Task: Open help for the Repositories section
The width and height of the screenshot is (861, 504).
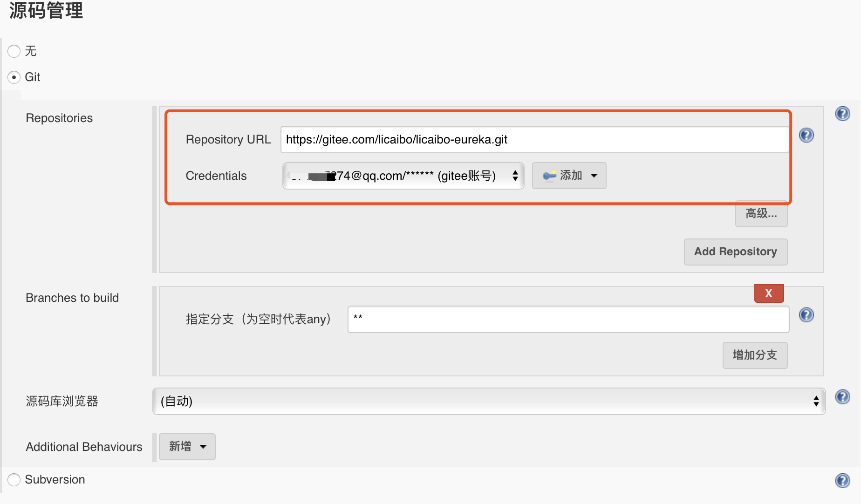Action: coord(842,114)
